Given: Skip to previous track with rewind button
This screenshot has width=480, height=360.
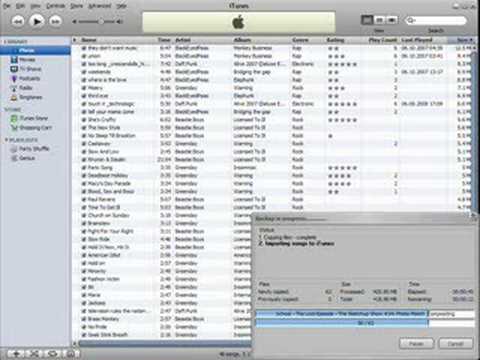Looking at the screenshot, I should coord(18,22).
